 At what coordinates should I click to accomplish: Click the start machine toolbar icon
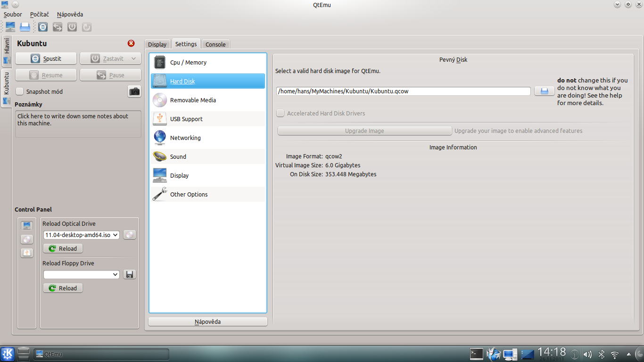click(43, 27)
